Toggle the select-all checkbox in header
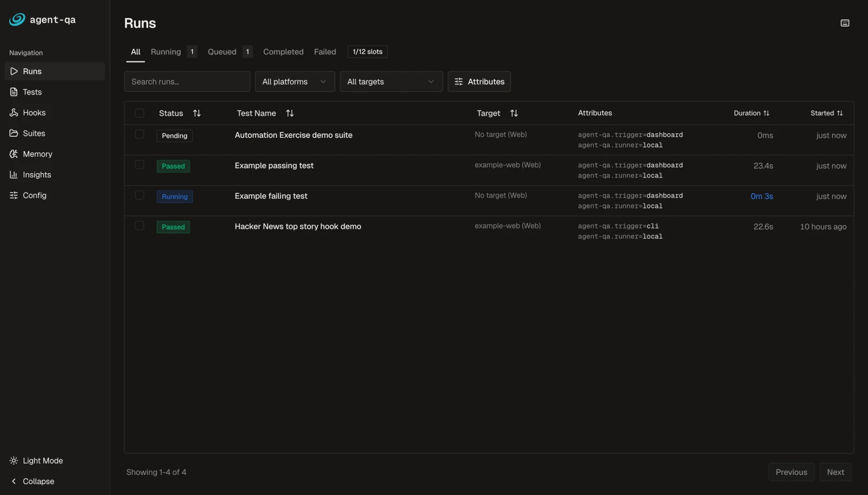The width and height of the screenshot is (868, 495). coord(139,113)
